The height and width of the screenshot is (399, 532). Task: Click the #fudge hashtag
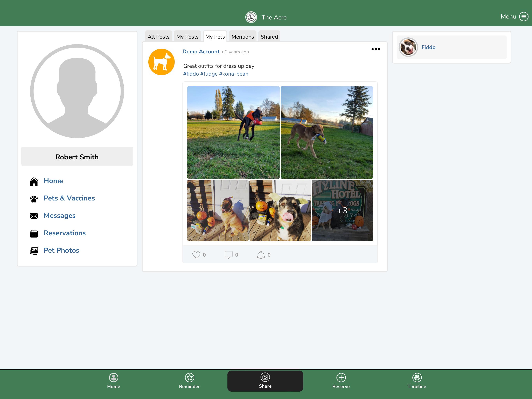click(209, 74)
